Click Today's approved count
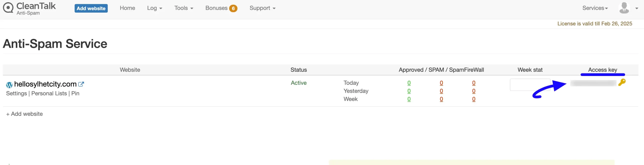 409,83
